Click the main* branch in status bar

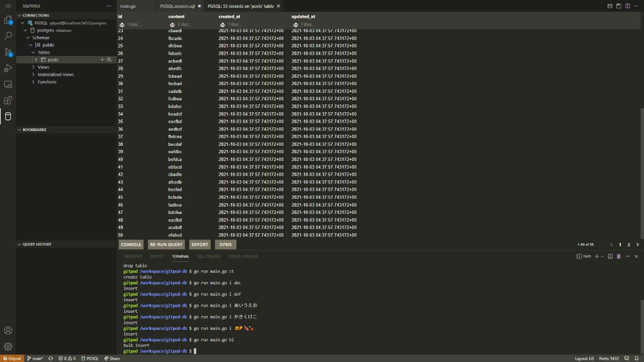click(35, 358)
